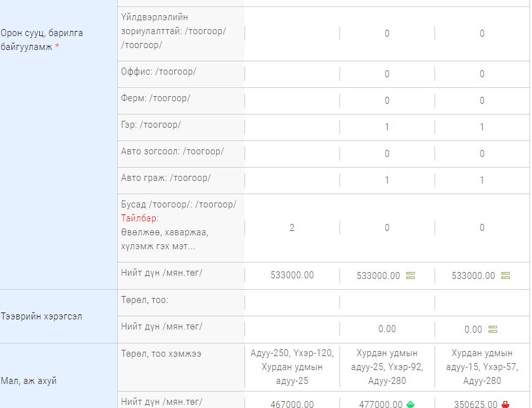
Task: Click the 467000.00 total value
Action: click(x=292, y=404)
